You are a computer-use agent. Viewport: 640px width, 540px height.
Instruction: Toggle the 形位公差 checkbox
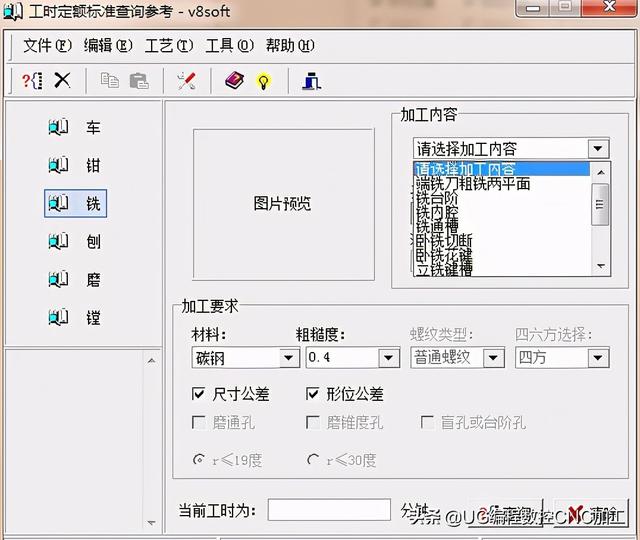313,394
